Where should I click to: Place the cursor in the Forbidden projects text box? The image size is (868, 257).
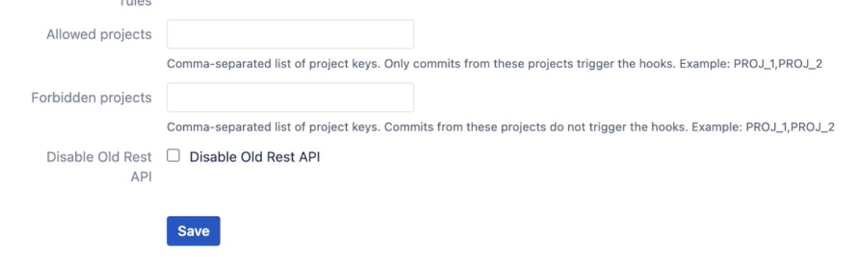(x=290, y=97)
